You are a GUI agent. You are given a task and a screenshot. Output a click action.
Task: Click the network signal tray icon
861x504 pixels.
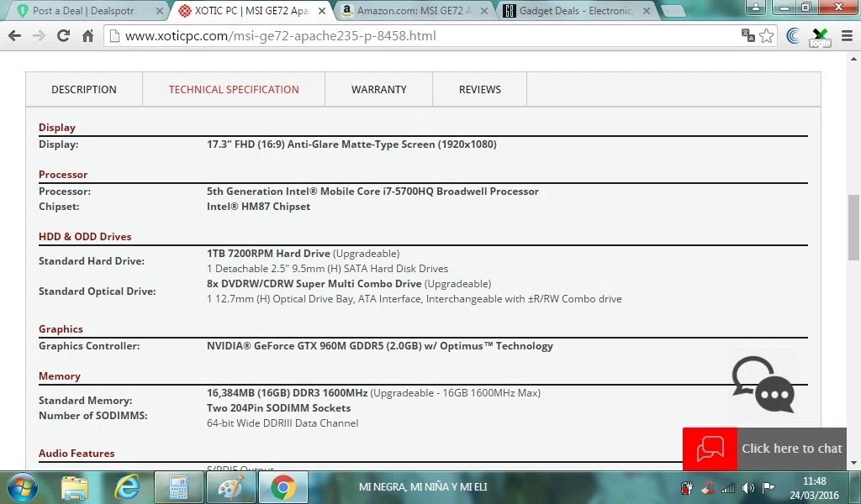pyautogui.click(x=728, y=487)
